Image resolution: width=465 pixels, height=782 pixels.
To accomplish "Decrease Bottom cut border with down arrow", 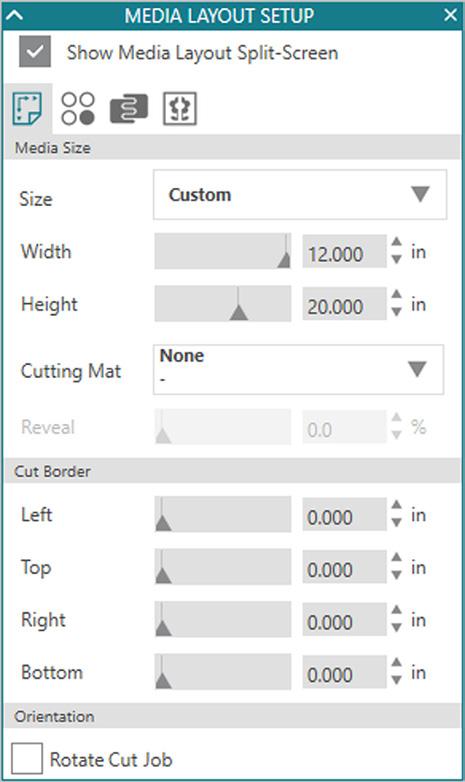I will pos(397,680).
